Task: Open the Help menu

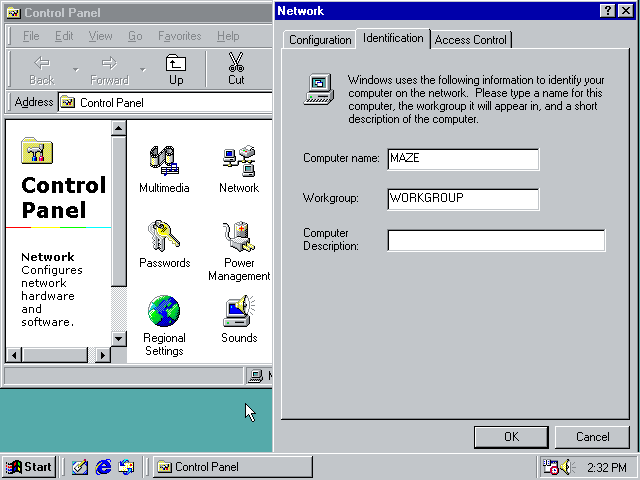Action: [228, 36]
